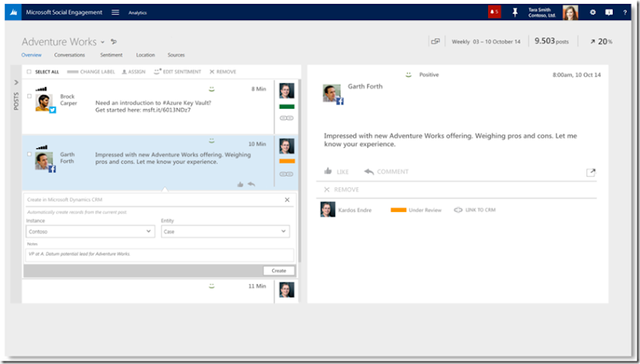This screenshot has height=364, width=640.
Task: Expand the Adventure Works dropdown arrow
Action: coord(103,42)
